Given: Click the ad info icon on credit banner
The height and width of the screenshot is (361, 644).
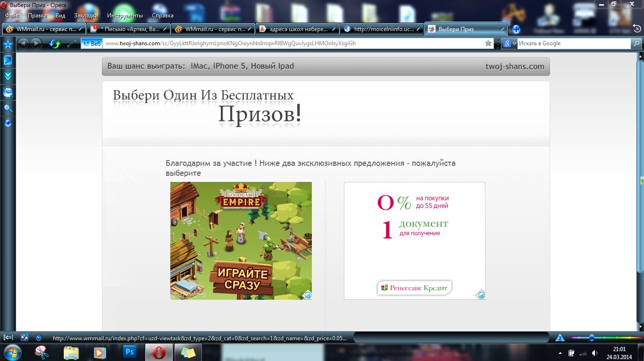Looking at the screenshot, I should (481, 295).
